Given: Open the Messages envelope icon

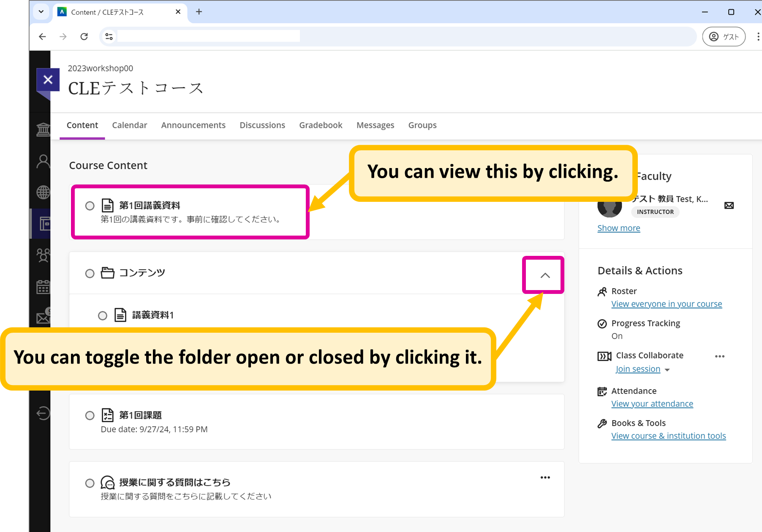Looking at the screenshot, I should [43, 318].
